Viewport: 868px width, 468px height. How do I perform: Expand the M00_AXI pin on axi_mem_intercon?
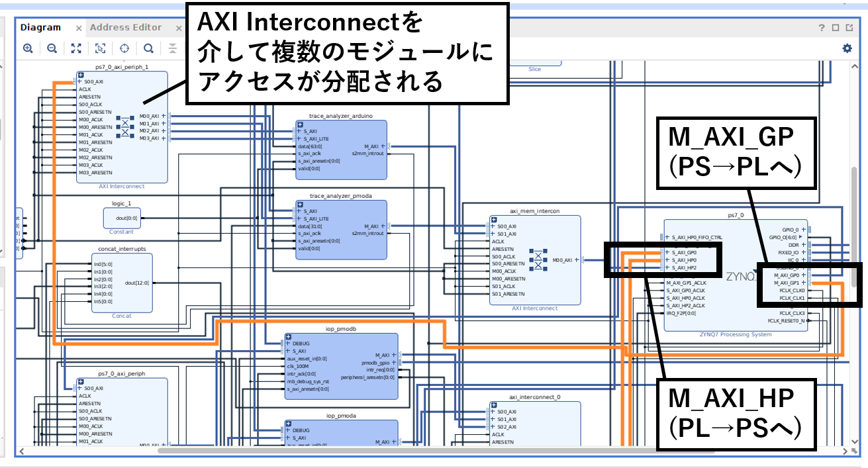pos(578,259)
